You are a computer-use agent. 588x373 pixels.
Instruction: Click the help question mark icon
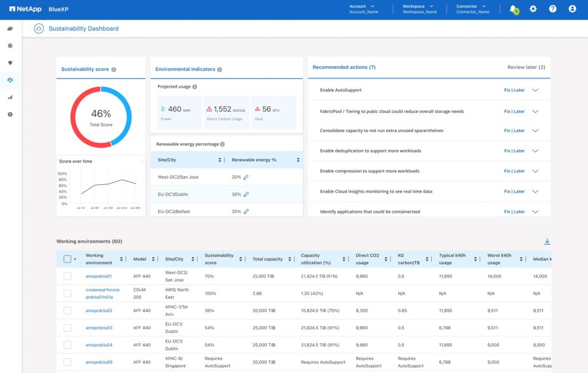(x=552, y=9)
